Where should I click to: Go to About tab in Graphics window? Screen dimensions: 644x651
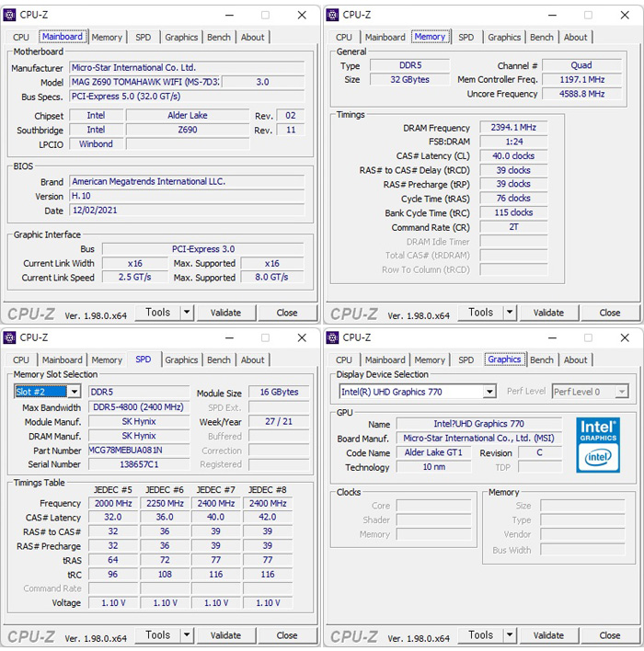576,360
